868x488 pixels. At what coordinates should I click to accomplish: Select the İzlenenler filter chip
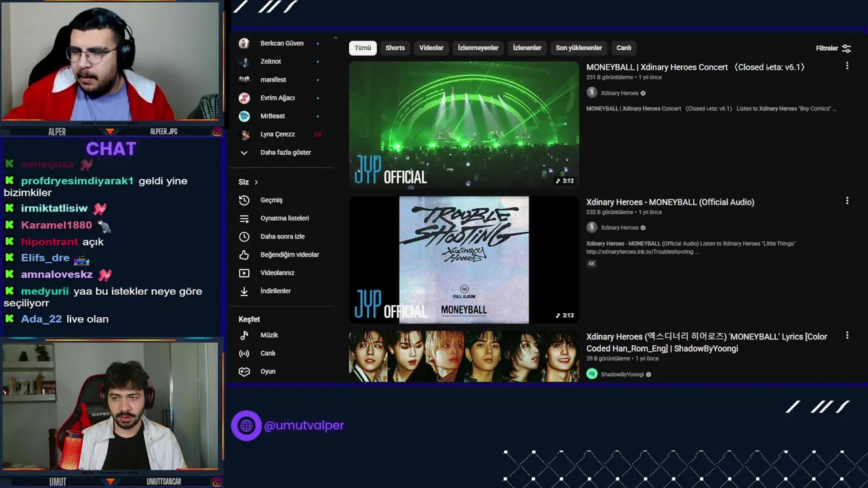[527, 48]
